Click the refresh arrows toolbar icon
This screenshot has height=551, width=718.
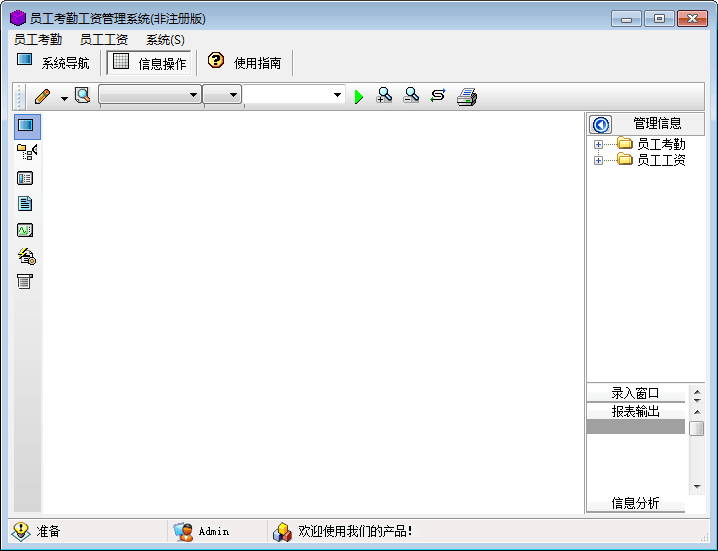tap(438, 95)
